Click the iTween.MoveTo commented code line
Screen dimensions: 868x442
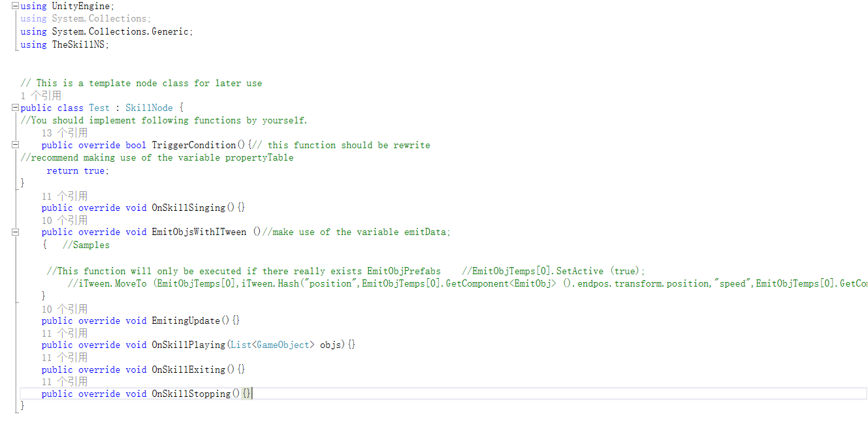pyautogui.click(x=467, y=283)
